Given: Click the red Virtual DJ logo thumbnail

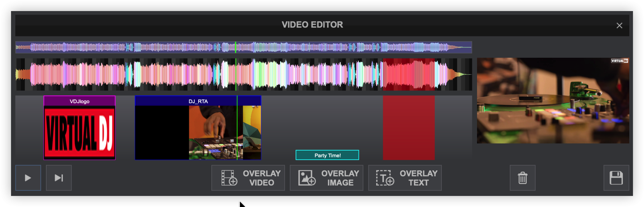Looking at the screenshot, I should tap(79, 133).
